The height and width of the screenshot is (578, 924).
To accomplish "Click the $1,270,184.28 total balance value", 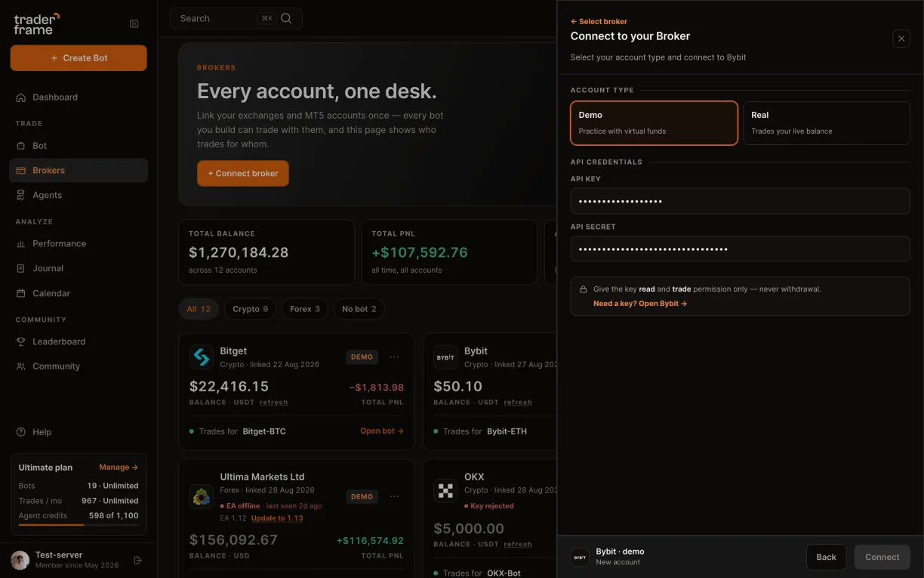I will 239,252.
